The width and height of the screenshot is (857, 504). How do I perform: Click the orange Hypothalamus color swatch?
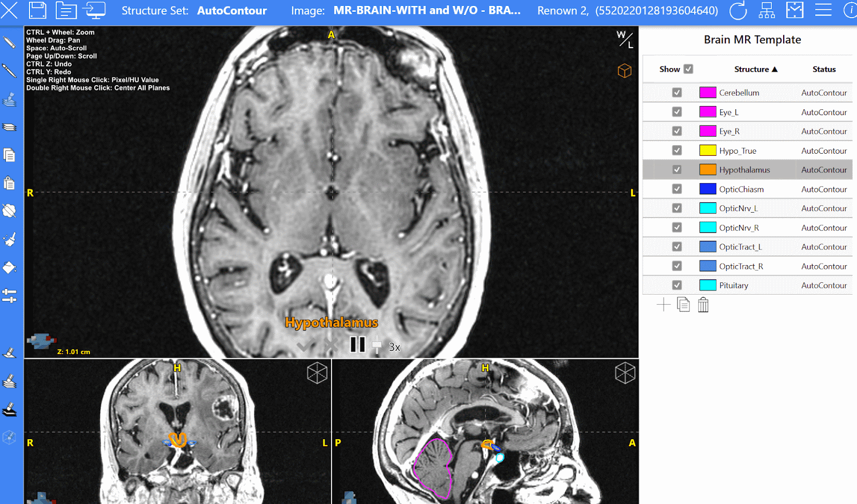708,170
